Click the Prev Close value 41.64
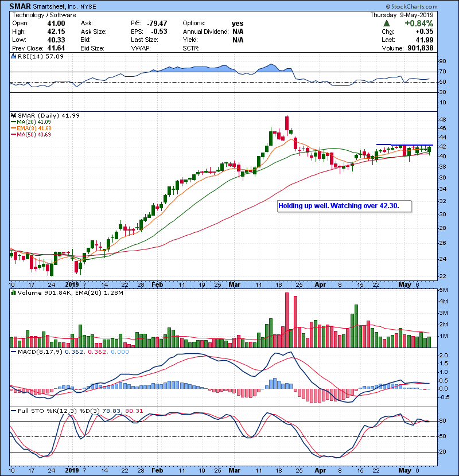The height and width of the screenshot is (476, 459). (x=56, y=48)
